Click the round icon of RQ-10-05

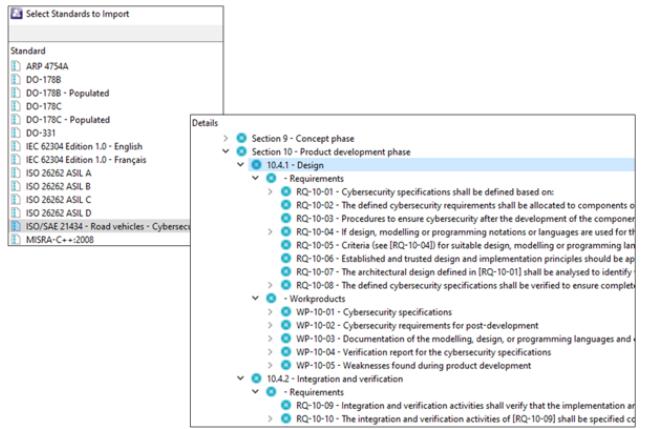point(286,245)
